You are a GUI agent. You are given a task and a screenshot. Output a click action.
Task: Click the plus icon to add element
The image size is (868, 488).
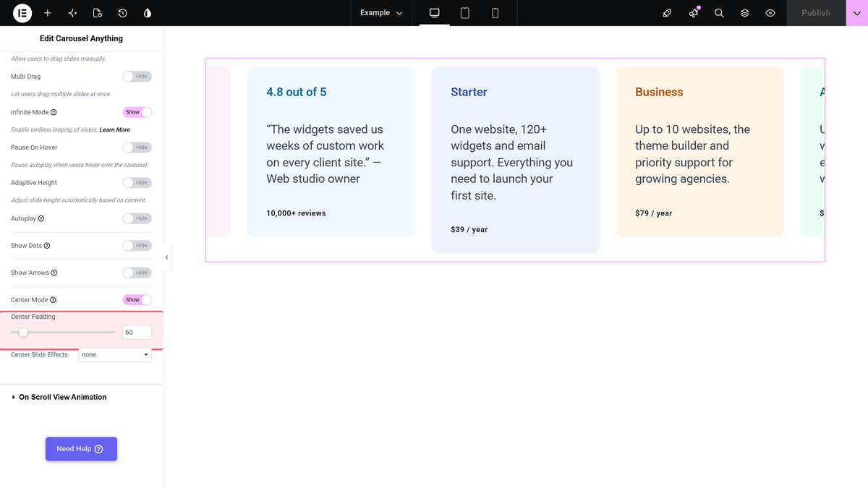48,13
